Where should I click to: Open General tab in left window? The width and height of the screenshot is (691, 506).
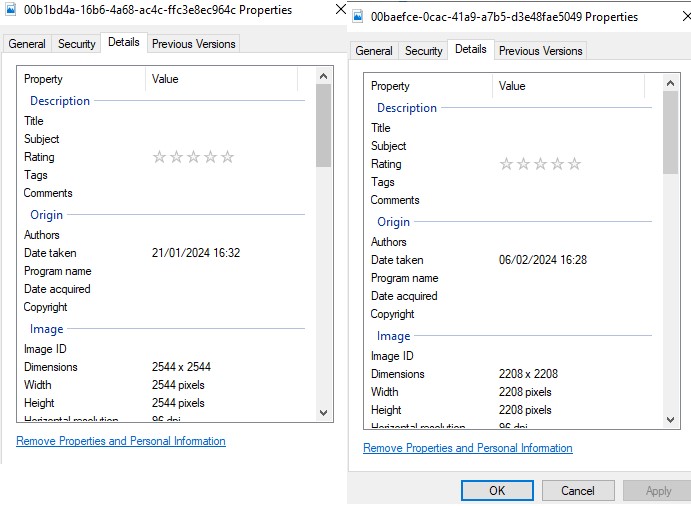tap(27, 44)
